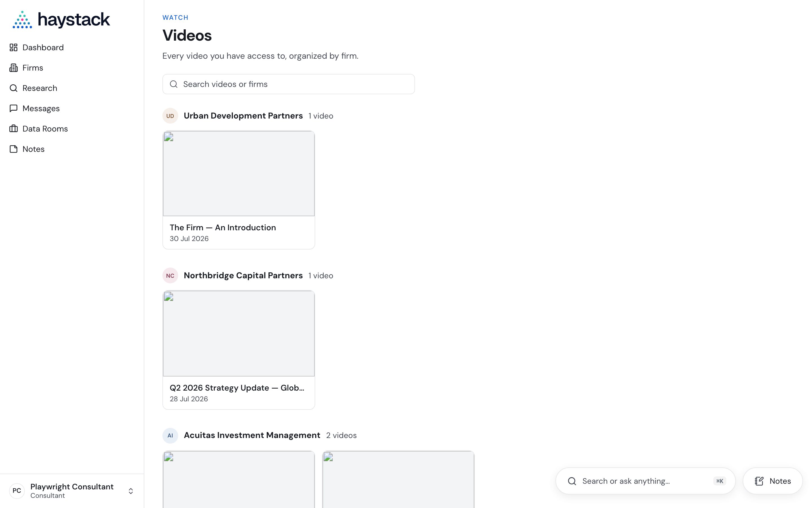This screenshot has height=508, width=812.
Task: Click the 2 videos count label
Action: tap(341, 435)
